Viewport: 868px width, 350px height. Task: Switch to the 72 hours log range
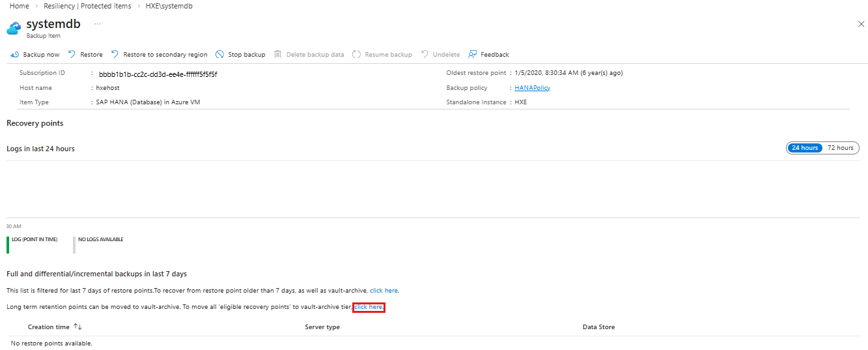coord(840,148)
